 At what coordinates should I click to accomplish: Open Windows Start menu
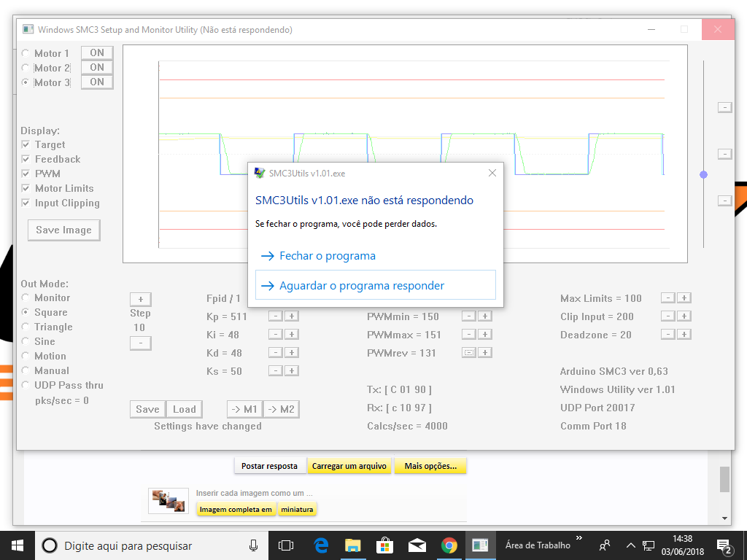click(x=18, y=545)
